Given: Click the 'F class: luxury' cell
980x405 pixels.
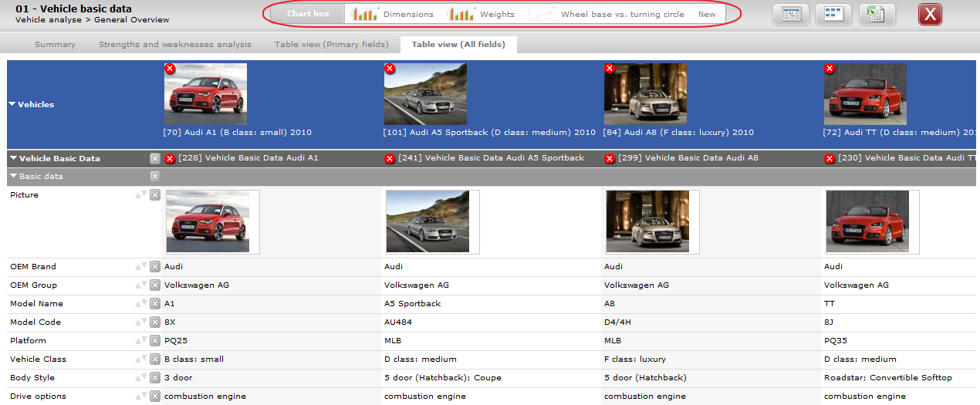Looking at the screenshot, I should click(x=635, y=359).
